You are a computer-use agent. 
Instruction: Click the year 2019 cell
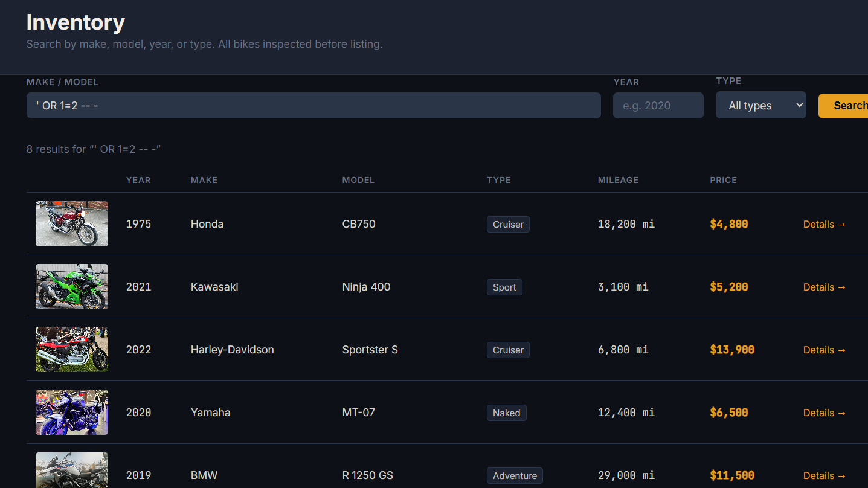pos(138,475)
